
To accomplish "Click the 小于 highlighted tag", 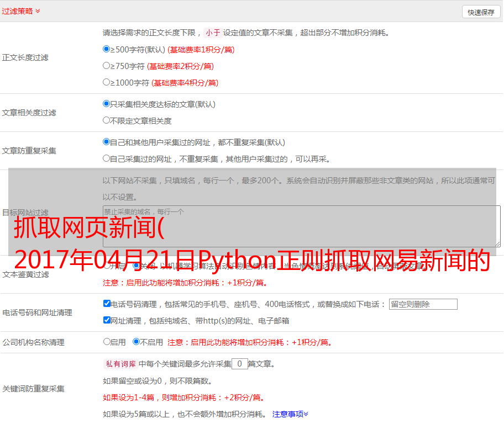I will (x=213, y=33).
